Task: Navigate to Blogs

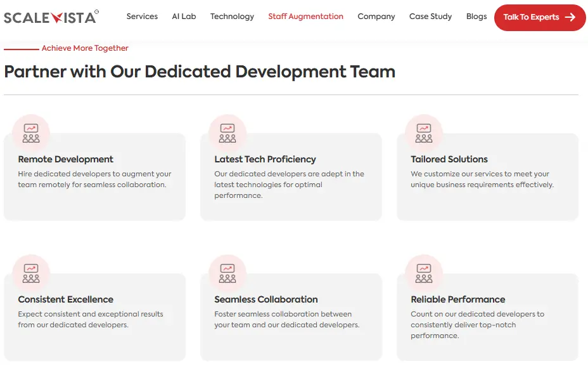Action: pyautogui.click(x=476, y=16)
